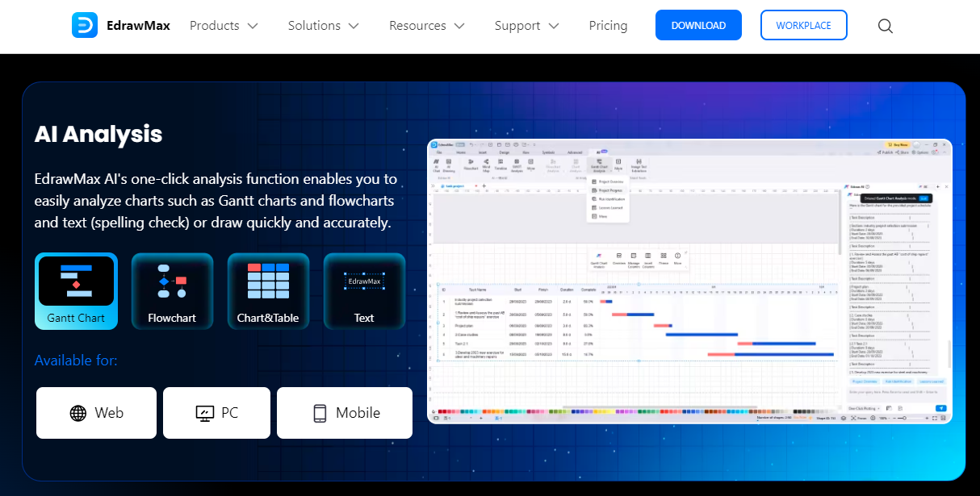The height and width of the screenshot is (496, 980).
Task: Select the Chart&Table analysis card
Action: tap(268, 291)
